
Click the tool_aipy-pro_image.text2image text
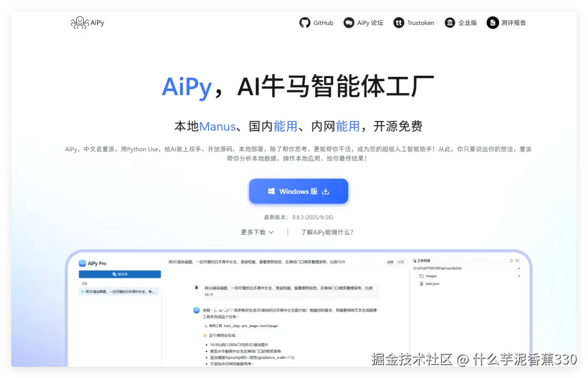(x=250, y=326)
